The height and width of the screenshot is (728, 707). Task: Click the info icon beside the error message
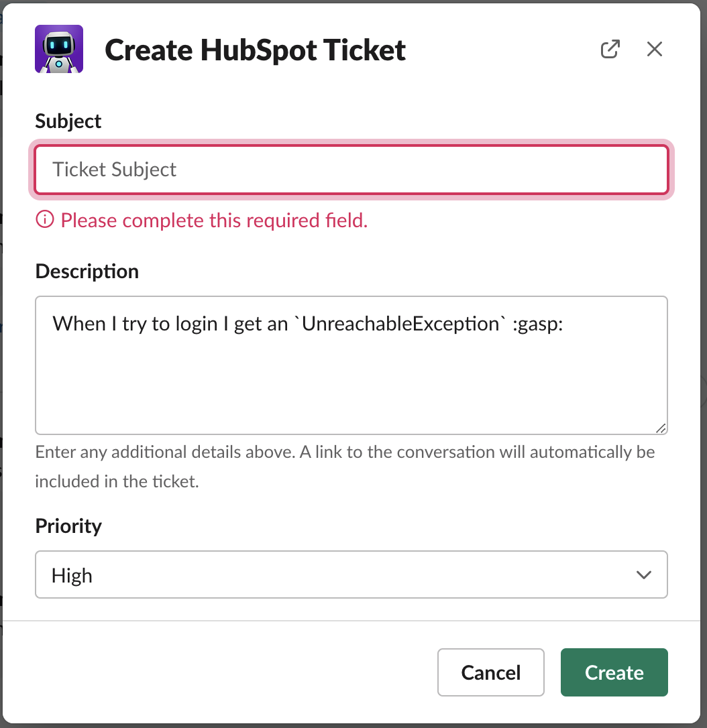pos(44,220)
